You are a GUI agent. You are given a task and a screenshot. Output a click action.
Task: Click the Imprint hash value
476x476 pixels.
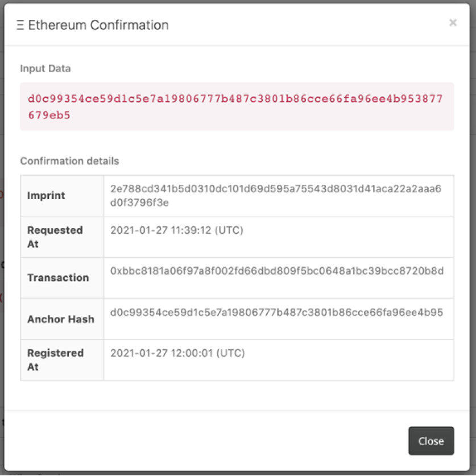coord(276,195)
